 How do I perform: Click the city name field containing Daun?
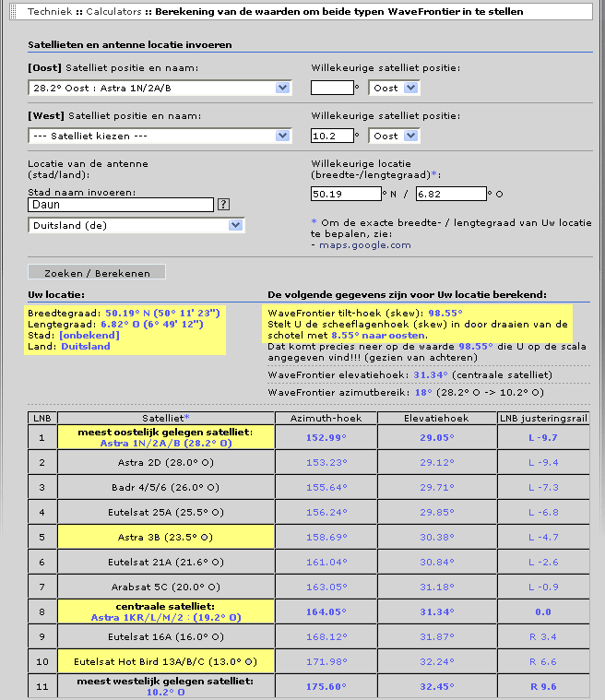point(121,205)
